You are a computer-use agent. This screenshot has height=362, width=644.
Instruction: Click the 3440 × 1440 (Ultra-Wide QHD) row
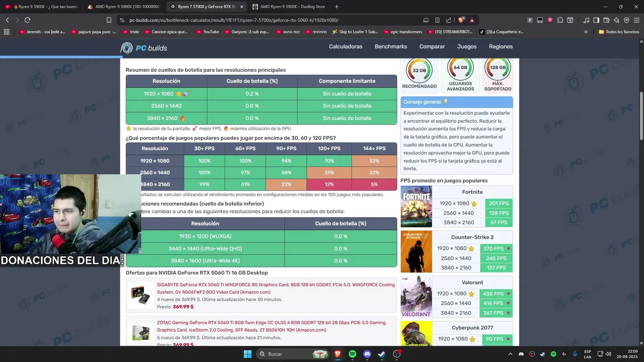click(261, 248)
